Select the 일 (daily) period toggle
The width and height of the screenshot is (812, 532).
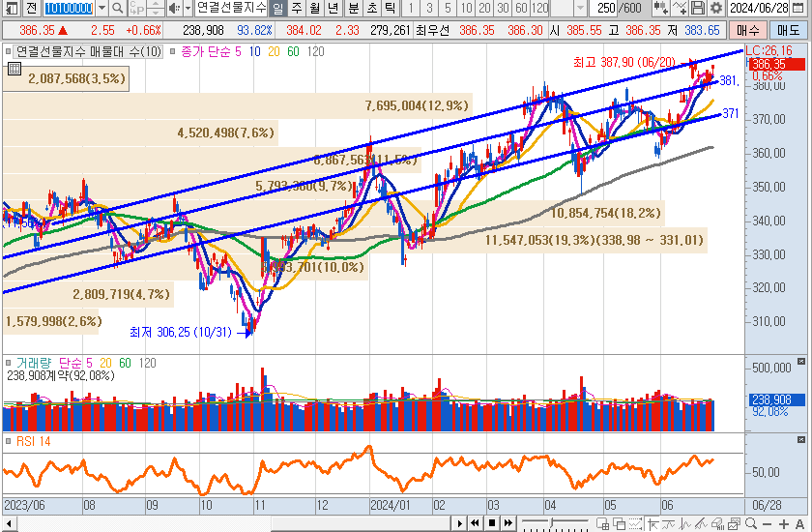pos(277,9)
